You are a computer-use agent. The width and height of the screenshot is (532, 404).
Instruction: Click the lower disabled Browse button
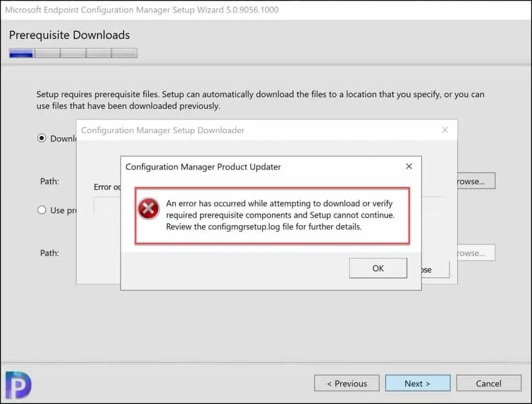[476, 253]
